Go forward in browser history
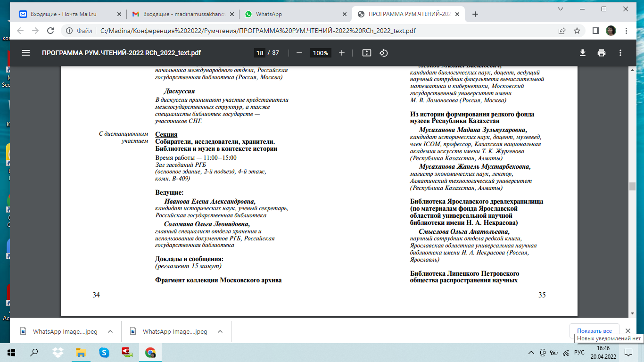Viewport: 644px width, 362px height. 35,31
